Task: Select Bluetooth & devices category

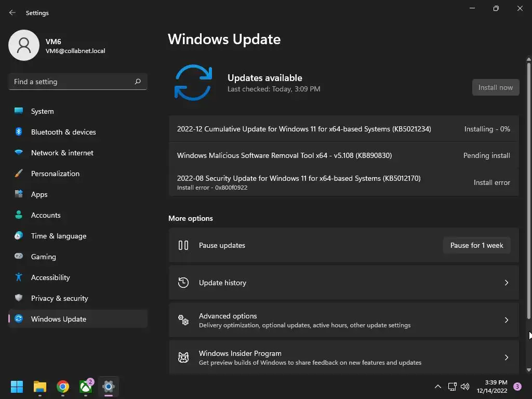Action: click(x=78, y=131)
